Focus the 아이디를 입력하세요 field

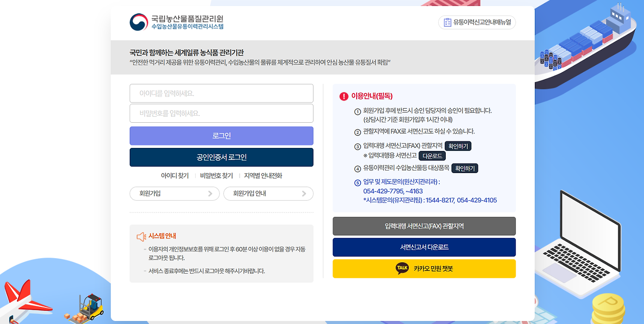(221, 94)
